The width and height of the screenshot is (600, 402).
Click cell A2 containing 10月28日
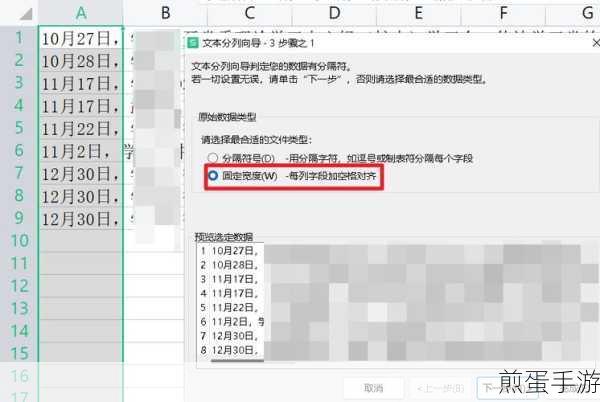[81, 60]
